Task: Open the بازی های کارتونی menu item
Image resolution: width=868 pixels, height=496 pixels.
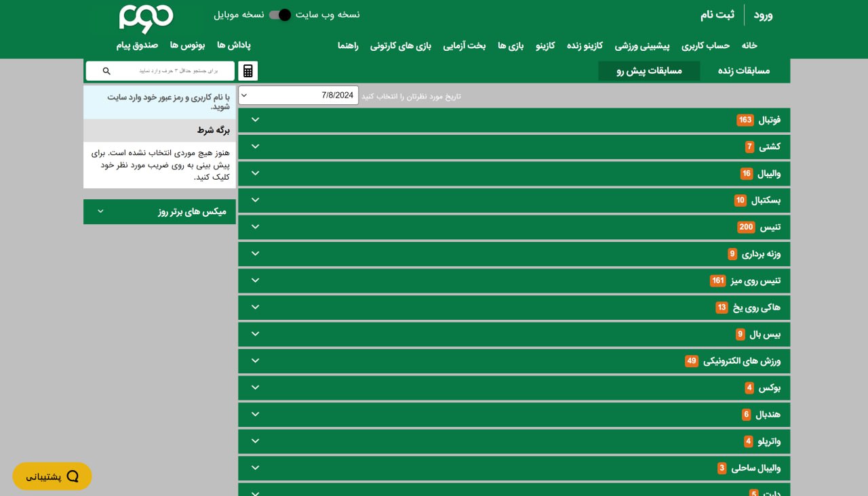Action: pos(401,45)
